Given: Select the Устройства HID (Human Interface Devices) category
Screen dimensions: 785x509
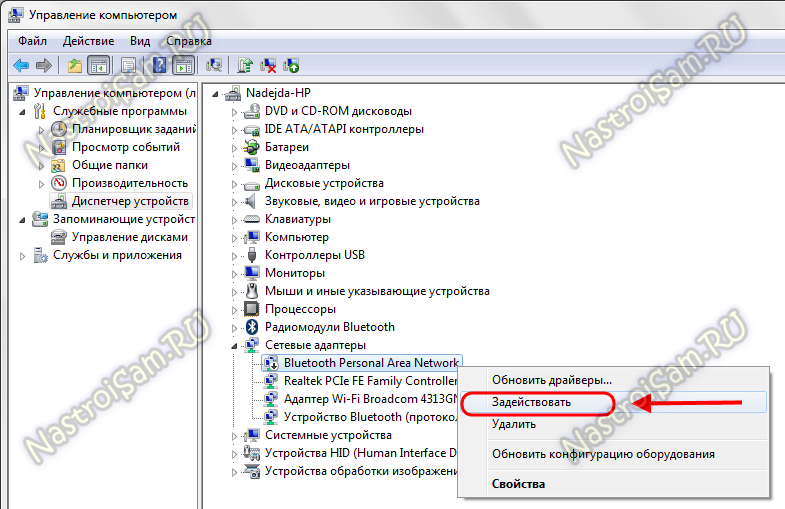Looking at the screenshot, I should [x=361, y=453].
